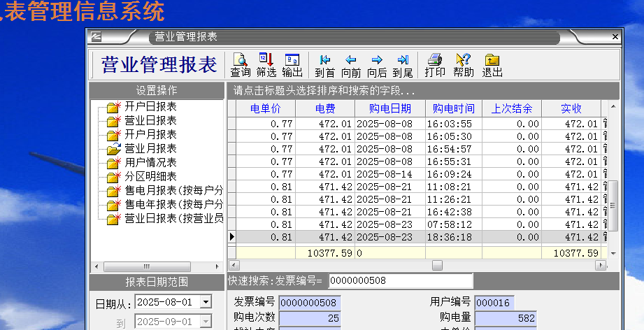The width and height of the screenshot is (644, 330).
Task: Click the data grid horizontal scrollbar thumb
Action: 437,266
